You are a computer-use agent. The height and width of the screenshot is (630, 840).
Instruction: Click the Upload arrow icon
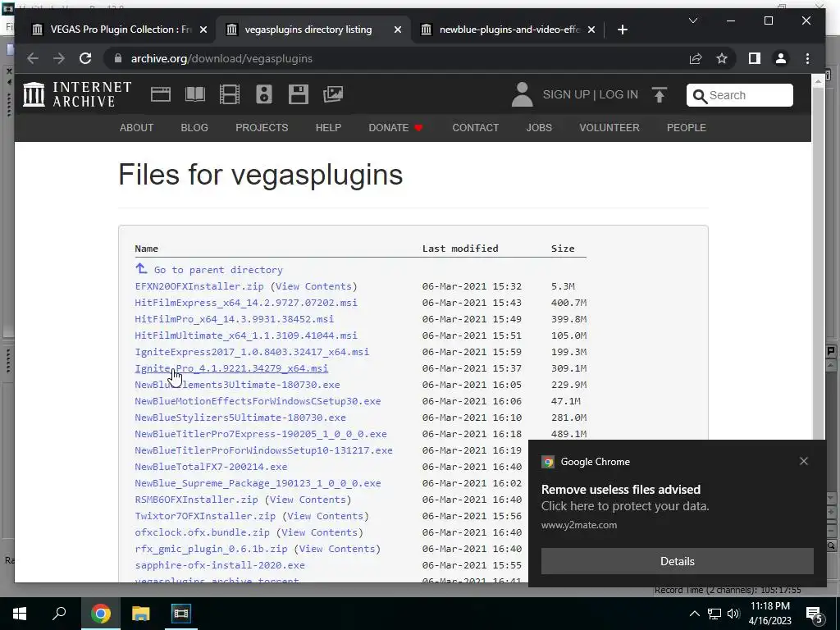pyautogui.click(x=660, y=95)
